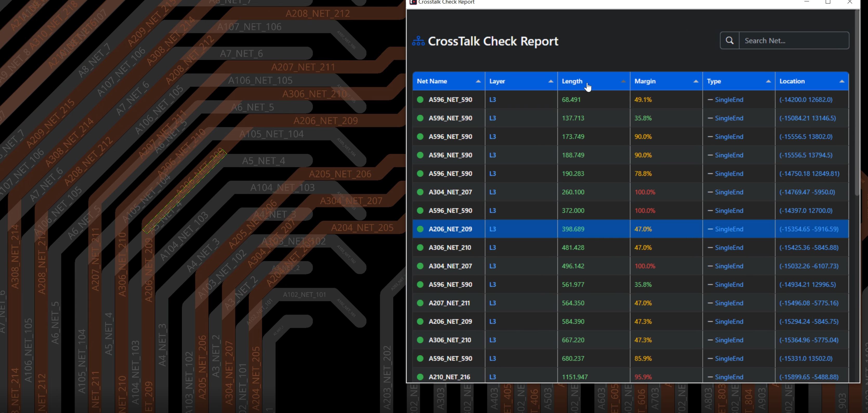This screenshot has height=413, width=868.
Task: Click the Net Name header label
Action: tap(432, 81)
